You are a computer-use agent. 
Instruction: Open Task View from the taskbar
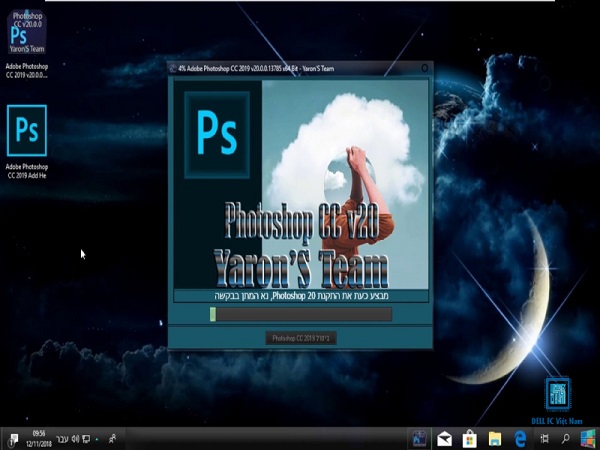(x=544, y=439)
